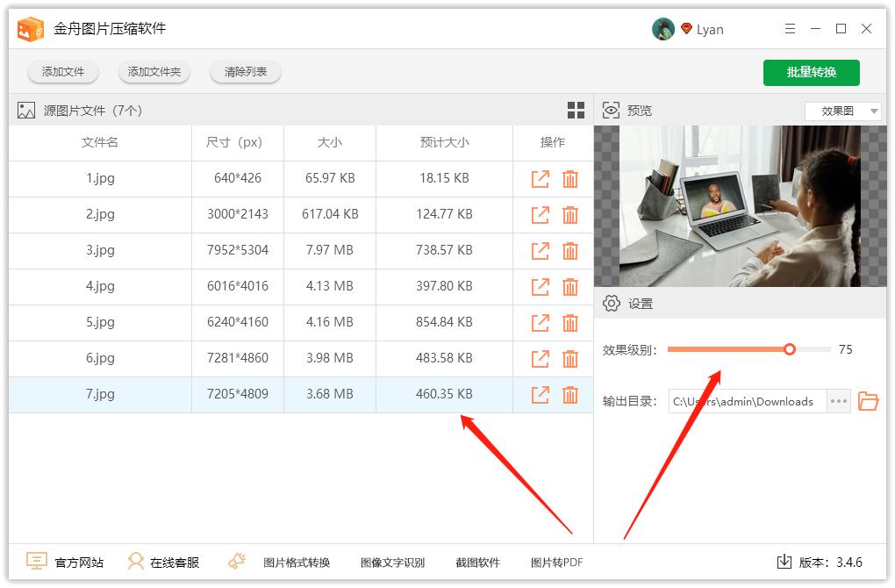This screenshot has width=895, height=588.
Task: Select 图片格式转换 in the bottom bar
Action: [x=297, y=561]
